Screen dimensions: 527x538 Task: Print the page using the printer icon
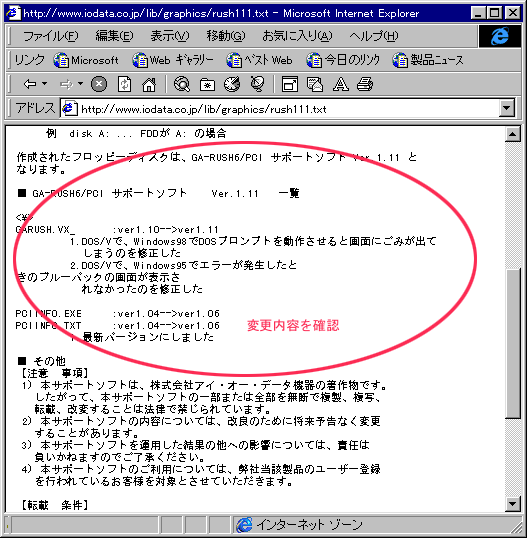click(x=365, y=84)
